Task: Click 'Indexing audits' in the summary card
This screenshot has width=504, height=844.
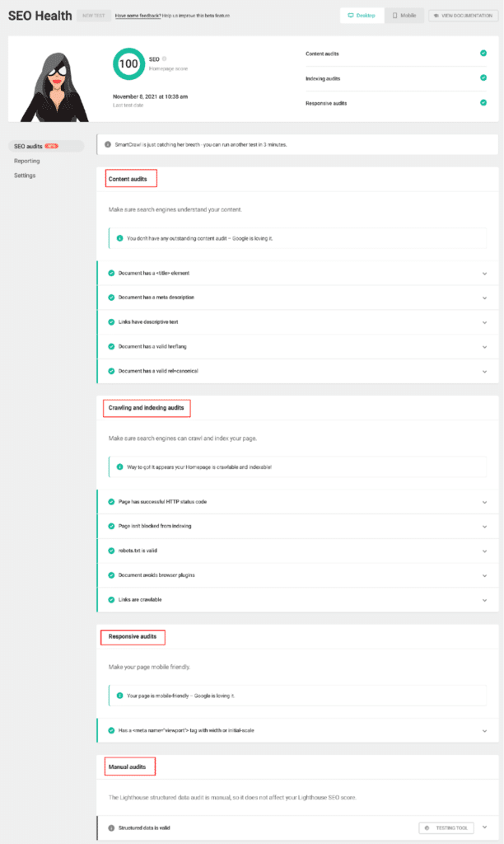Action: [323, 78]
